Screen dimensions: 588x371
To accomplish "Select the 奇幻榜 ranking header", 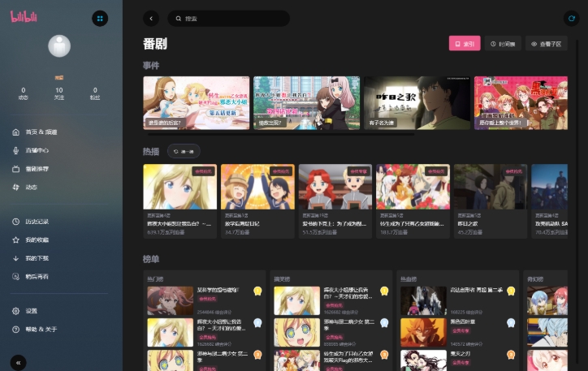I will (535, 278).
